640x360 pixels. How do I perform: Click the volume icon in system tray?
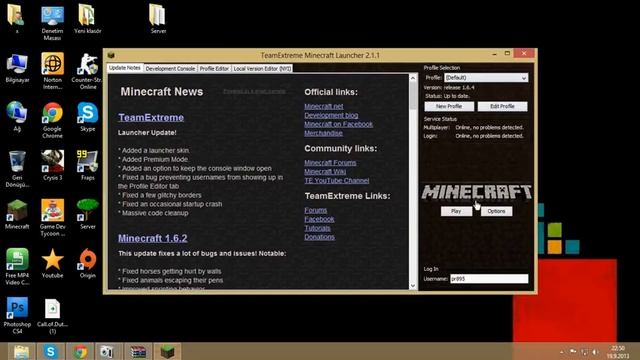[595, 352]
